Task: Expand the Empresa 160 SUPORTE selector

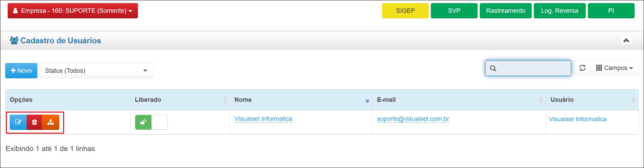Action: [73, 11]
